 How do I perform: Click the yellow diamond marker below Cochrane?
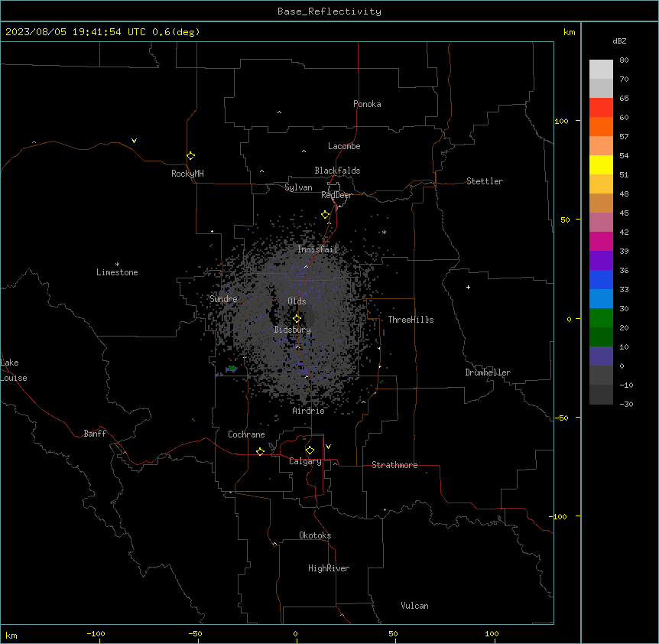[260, 451]
